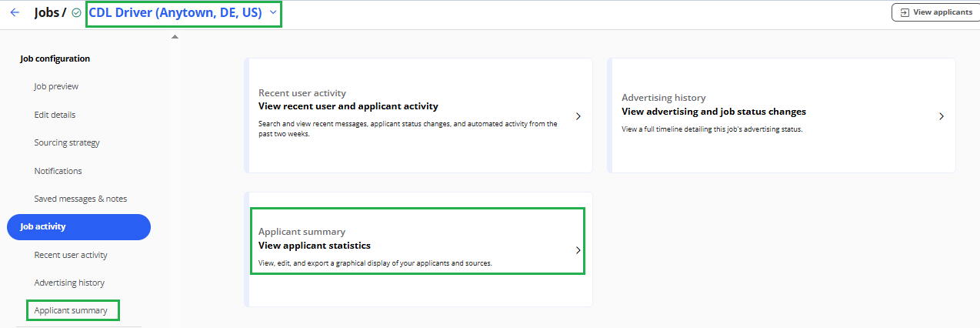Click the CDL Driver (Anytown, DE, US) title
980x328 pixels.
tap(175, 13)
